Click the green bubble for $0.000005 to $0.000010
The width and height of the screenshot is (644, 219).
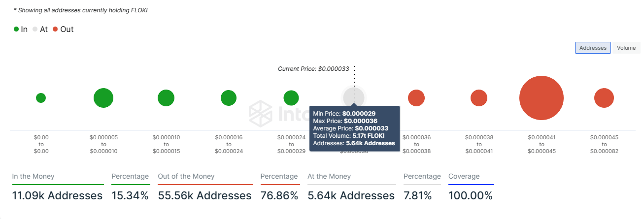tap(103, 98)
